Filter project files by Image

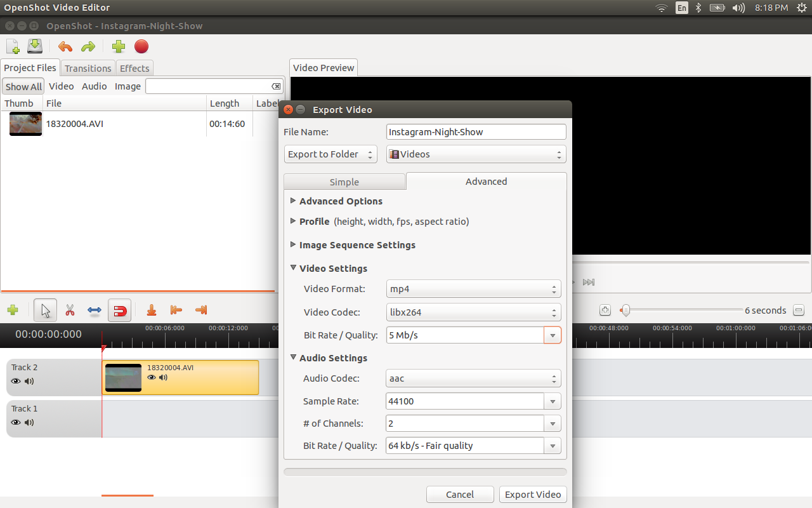pos(128,86)
